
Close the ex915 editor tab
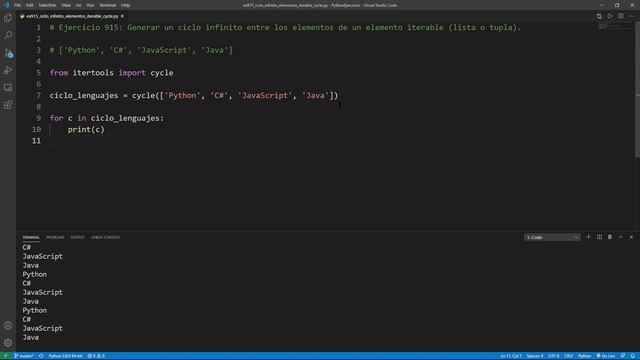122,16
